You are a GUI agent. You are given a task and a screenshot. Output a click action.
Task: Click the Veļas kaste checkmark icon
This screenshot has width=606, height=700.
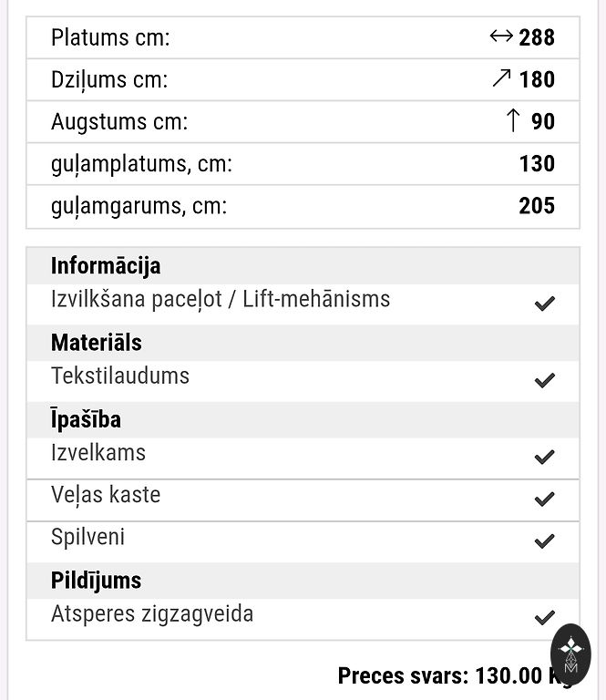tap(544, 499)
